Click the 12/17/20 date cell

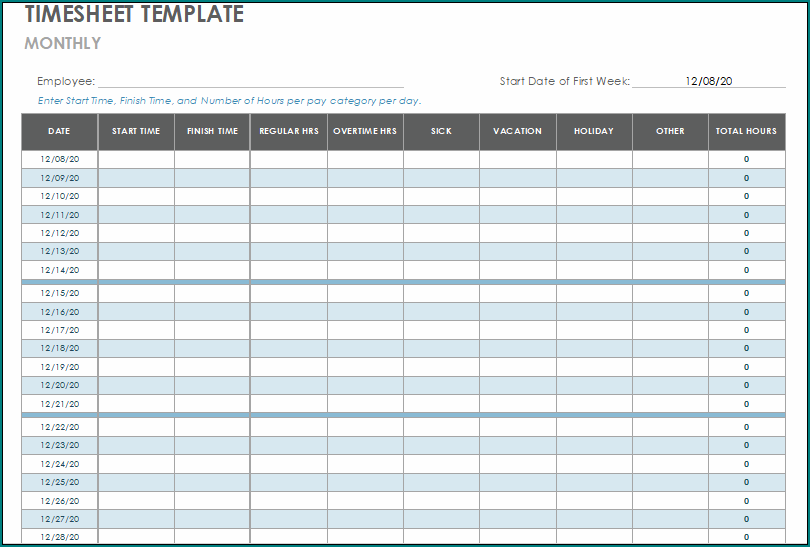coord(59,330)
